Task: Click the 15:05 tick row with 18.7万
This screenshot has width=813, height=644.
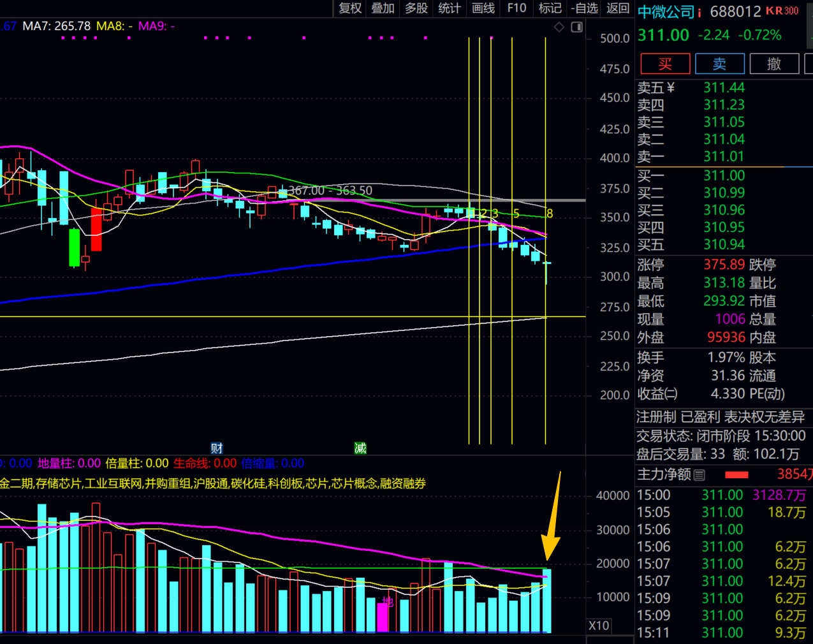Action: (722, 512)
